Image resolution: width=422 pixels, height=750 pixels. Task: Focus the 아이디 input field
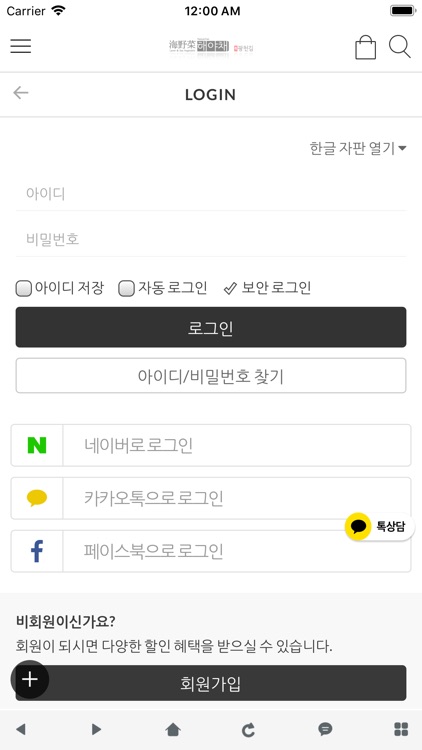point(211,194)
